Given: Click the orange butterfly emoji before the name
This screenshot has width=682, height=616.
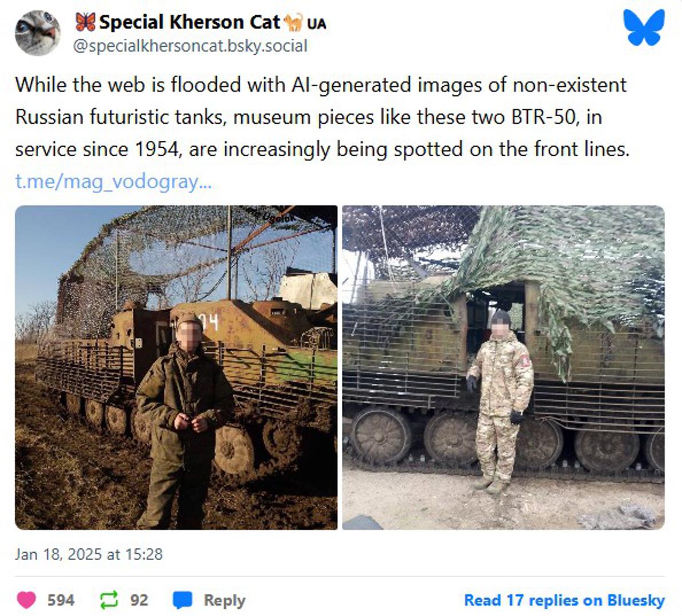Looking at the screenshot, I should [85, 22].
